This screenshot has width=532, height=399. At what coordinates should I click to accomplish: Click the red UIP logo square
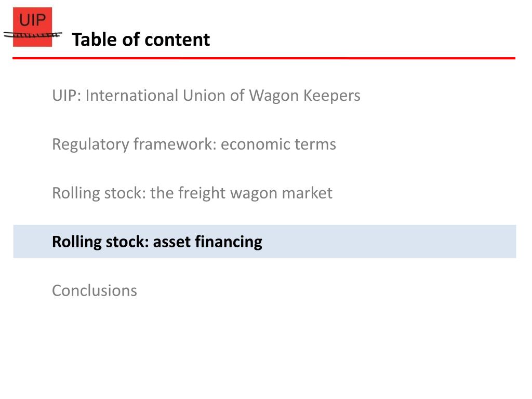(x=33, y=27)
